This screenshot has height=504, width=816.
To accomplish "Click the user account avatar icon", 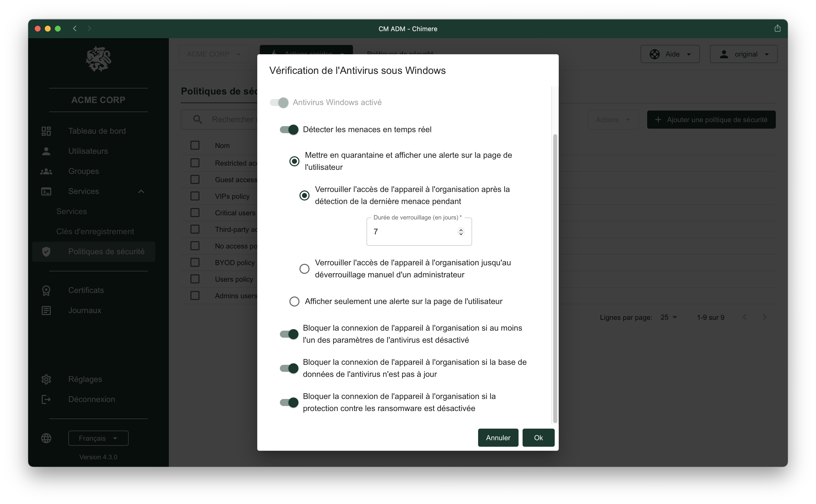I will [724, 54].
